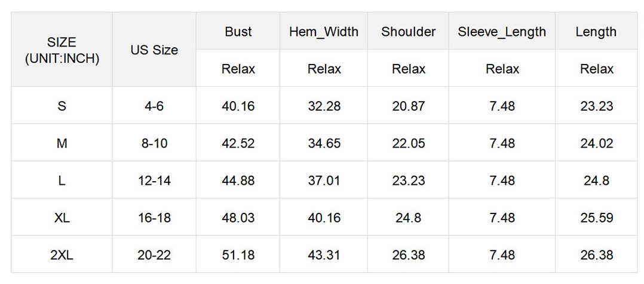Screen dimensions: 644x284
Task: Click the SIZE (UNIT:INCH) header cell
Action: pos(62,50)
